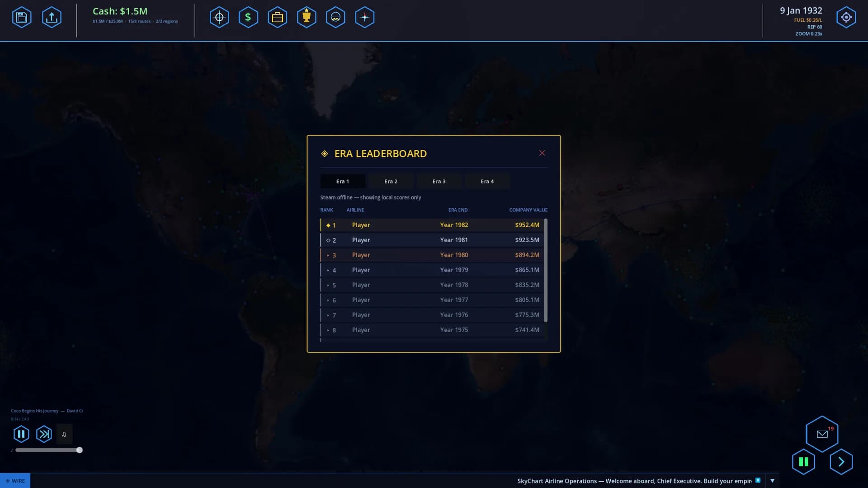Click the 2/3 regions status text

167,21
